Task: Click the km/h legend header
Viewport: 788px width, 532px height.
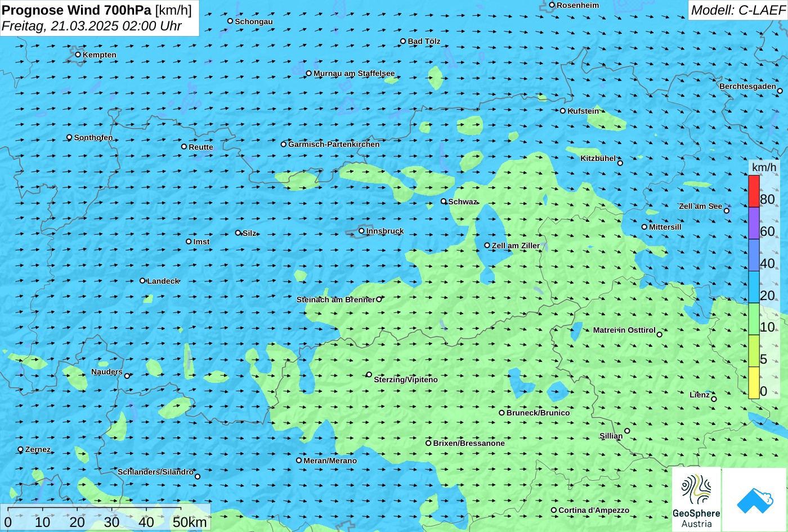Action: tap(764, 167)
